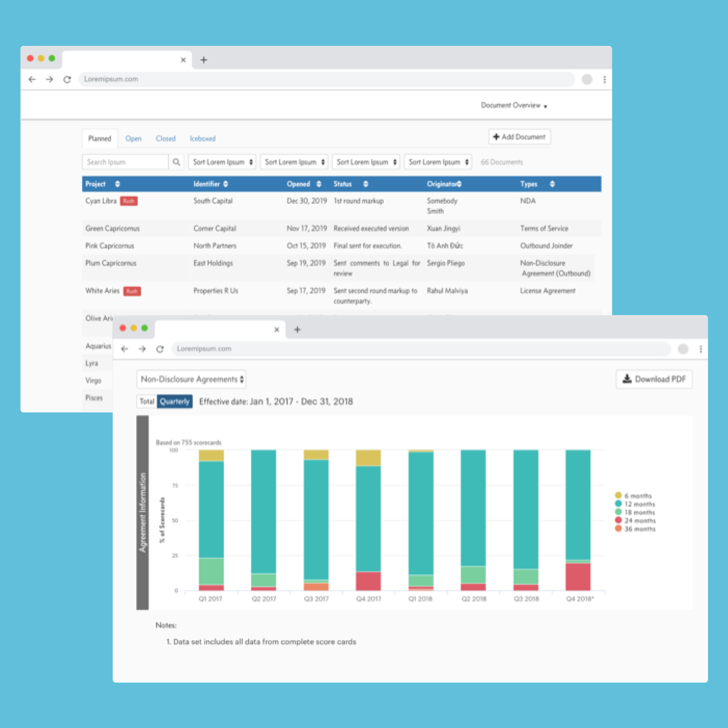Toggle the 24 months legend series

click(635, 520)
